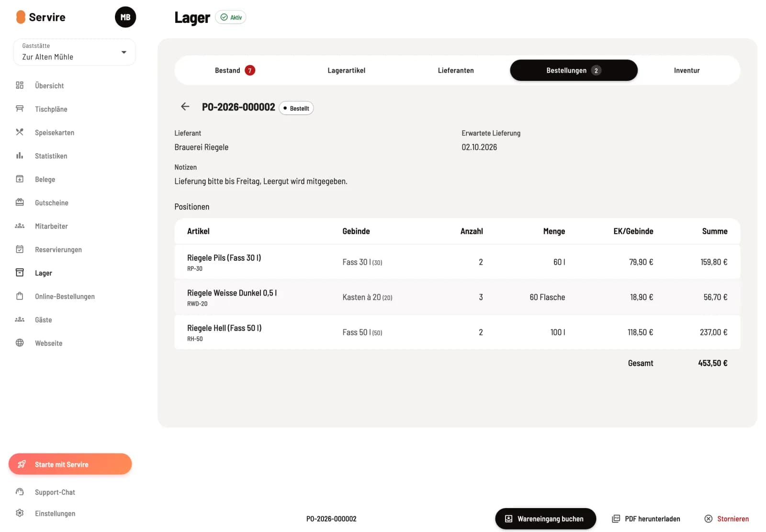Open Übersicht dashboard icon in sidebar
Screen dimensions: 766x532
point(20,85)
